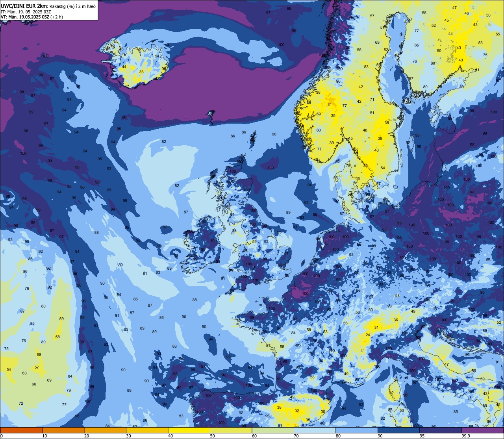504x439 pixels.
Task: Click the legend tick label '50'
Action: 212,436
